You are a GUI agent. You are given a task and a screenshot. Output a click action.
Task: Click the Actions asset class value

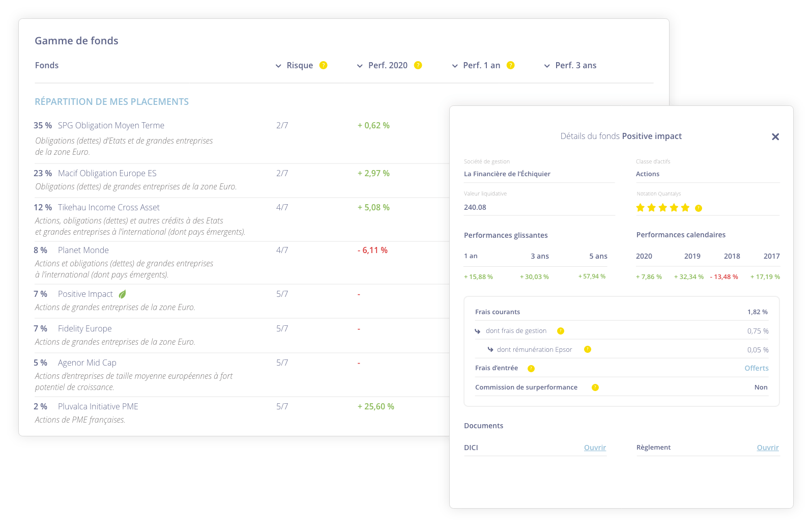point(648,174)
